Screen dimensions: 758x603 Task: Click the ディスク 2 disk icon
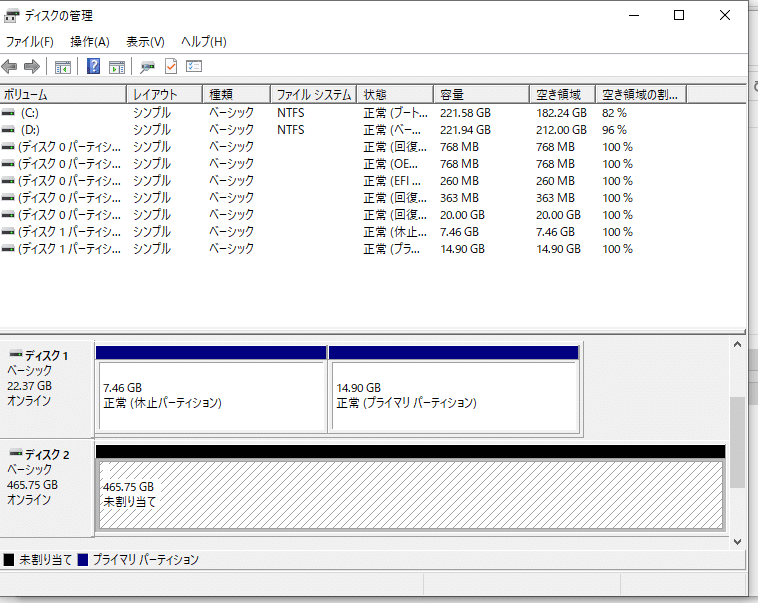coord(16,453)
